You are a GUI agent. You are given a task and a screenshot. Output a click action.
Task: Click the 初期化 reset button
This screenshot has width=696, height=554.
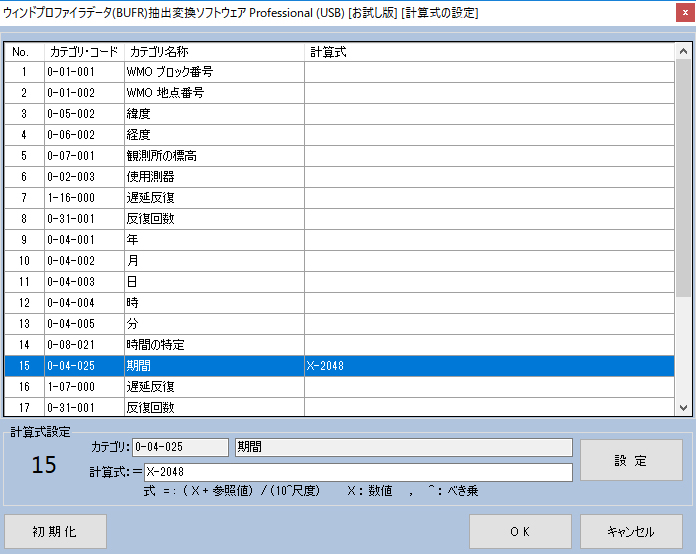click(56, 532)
